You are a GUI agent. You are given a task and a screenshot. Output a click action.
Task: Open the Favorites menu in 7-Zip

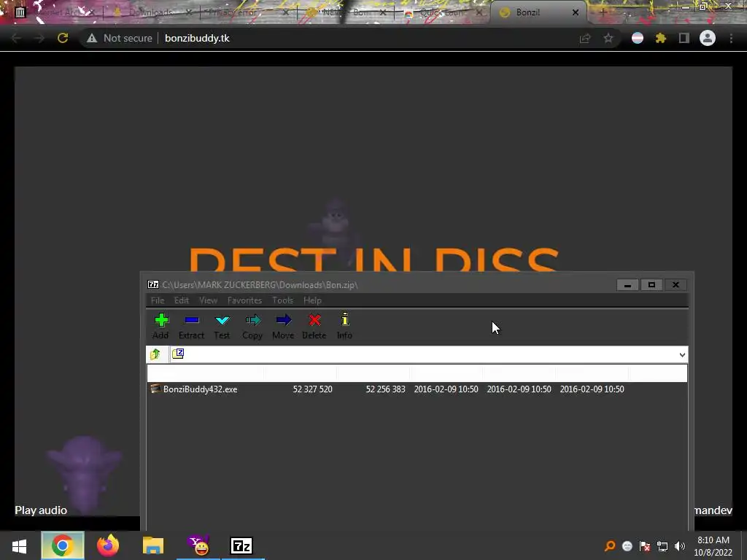(x=244, y=300)
